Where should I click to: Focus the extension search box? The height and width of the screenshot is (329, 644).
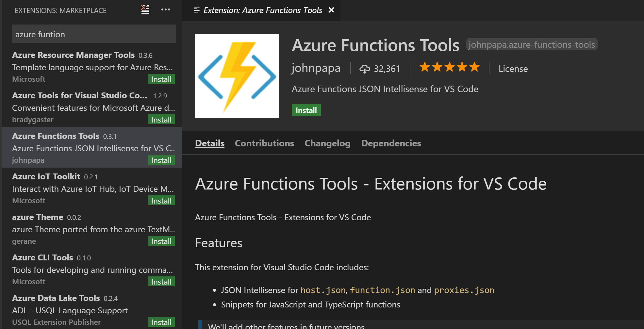[94, 34]
